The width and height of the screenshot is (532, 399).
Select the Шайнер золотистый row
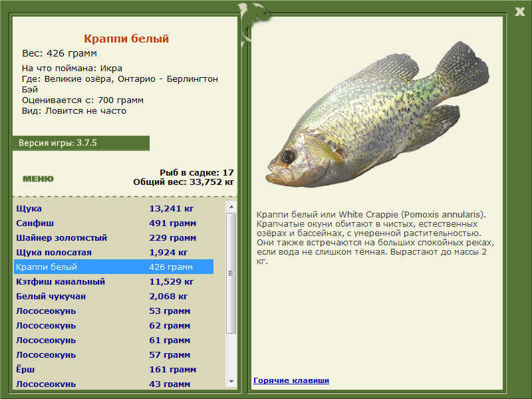(x=114, y=237)
